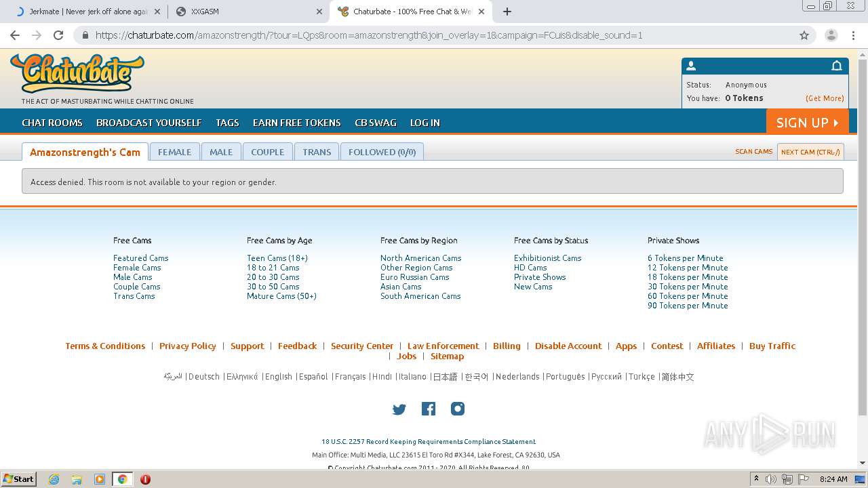Reload the page
Image resolution: width=868 pixels, height=488 pixels.
point(58,35)
